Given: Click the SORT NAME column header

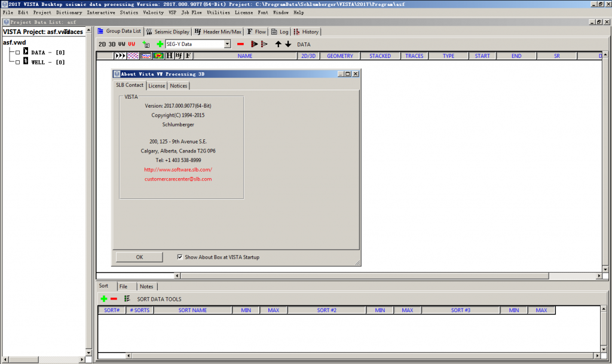Looking at the screenshot, I should (192, 310).
